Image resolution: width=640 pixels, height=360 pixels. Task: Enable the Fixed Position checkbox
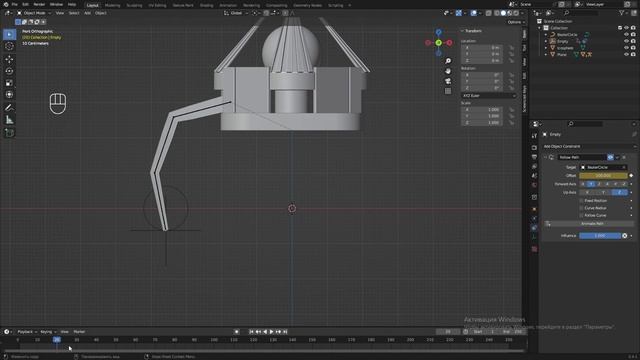point(582,201)
